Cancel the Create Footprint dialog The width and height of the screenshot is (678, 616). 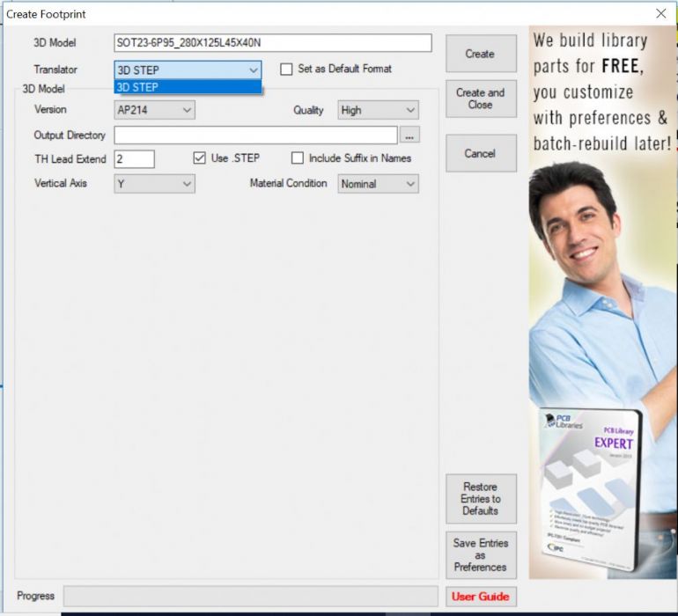[481, 153]
